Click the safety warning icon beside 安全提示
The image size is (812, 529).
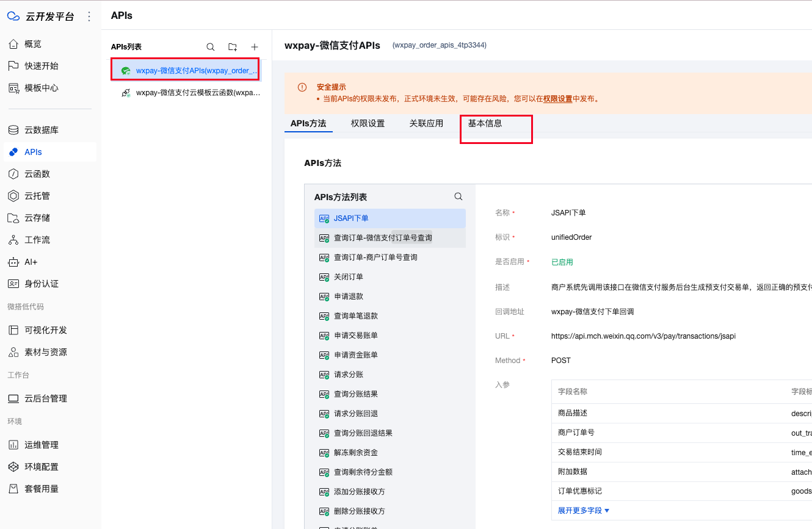pos(302,87)
